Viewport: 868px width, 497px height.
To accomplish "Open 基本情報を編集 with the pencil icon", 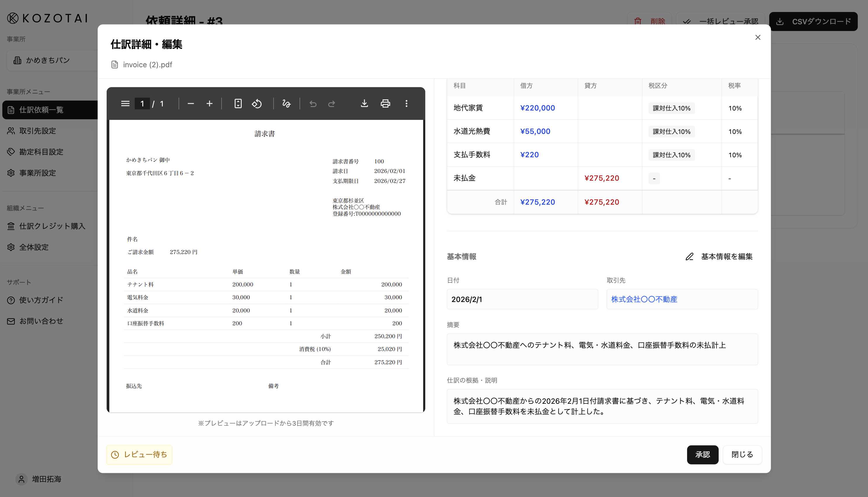I will (719, 256).
